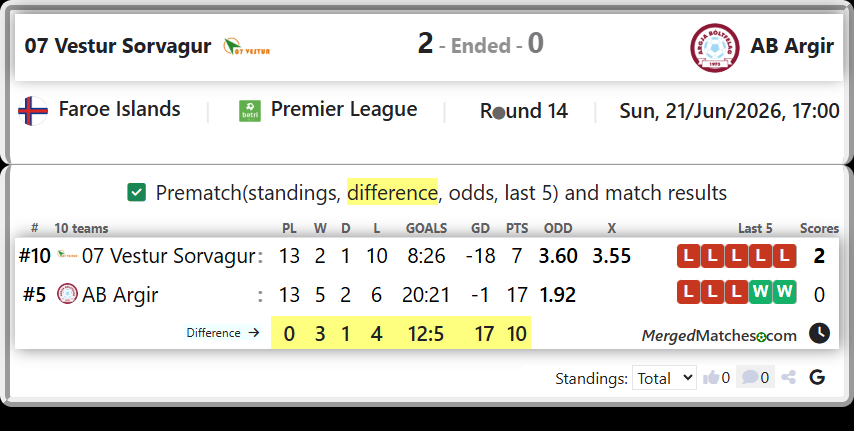Image resolution: width=854 pixels, height=431 pixels.
Task: Click the Google G icon
Action: click(x=817, y=377)
